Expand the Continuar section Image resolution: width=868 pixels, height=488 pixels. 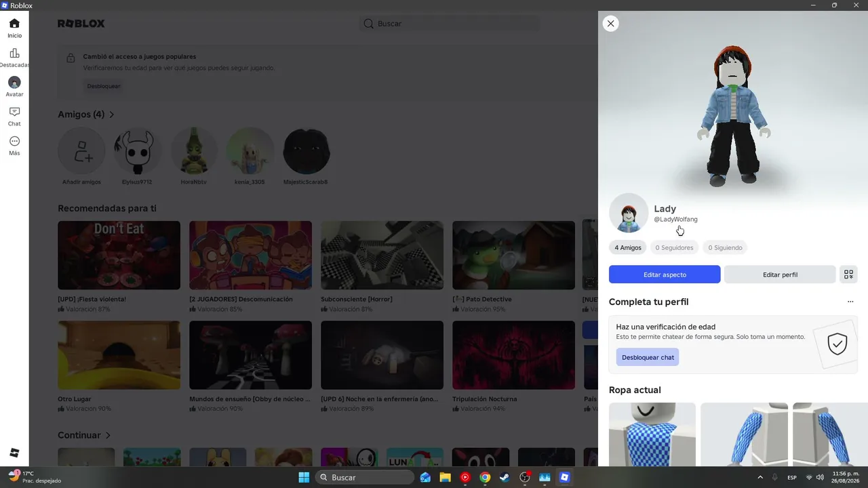84,435
